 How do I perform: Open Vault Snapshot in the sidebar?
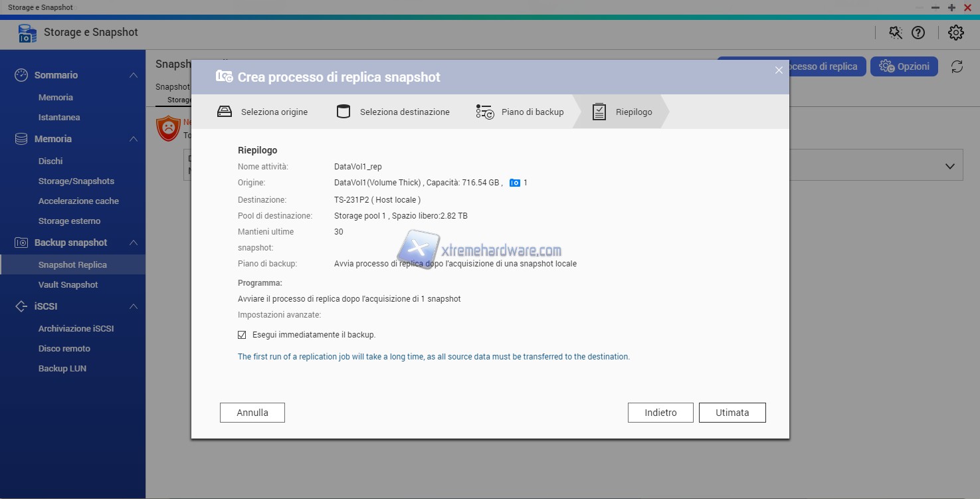click(x=68, y=284)
